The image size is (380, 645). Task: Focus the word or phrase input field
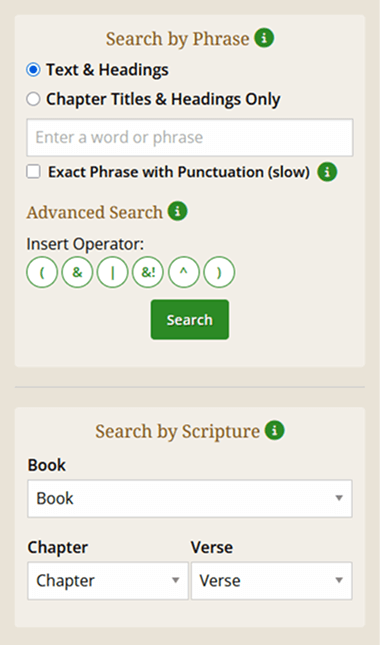pyautogui.click(x=190, y=137)
